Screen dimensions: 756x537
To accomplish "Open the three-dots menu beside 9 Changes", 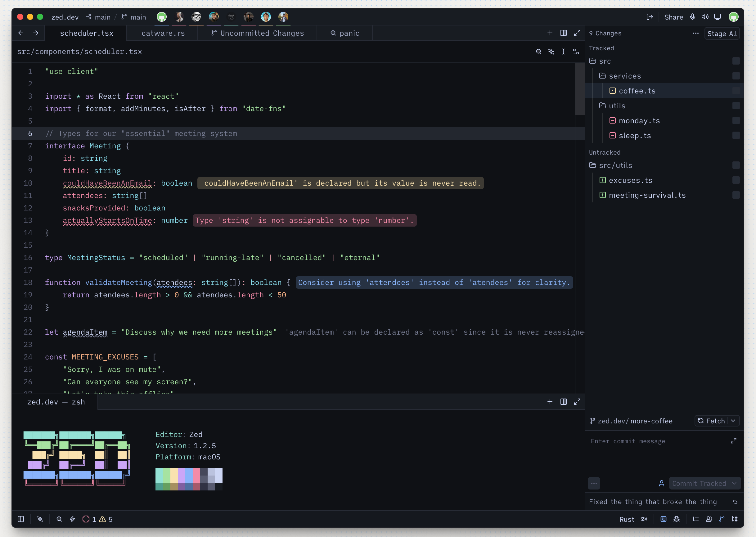I will [x=695, y=34].
